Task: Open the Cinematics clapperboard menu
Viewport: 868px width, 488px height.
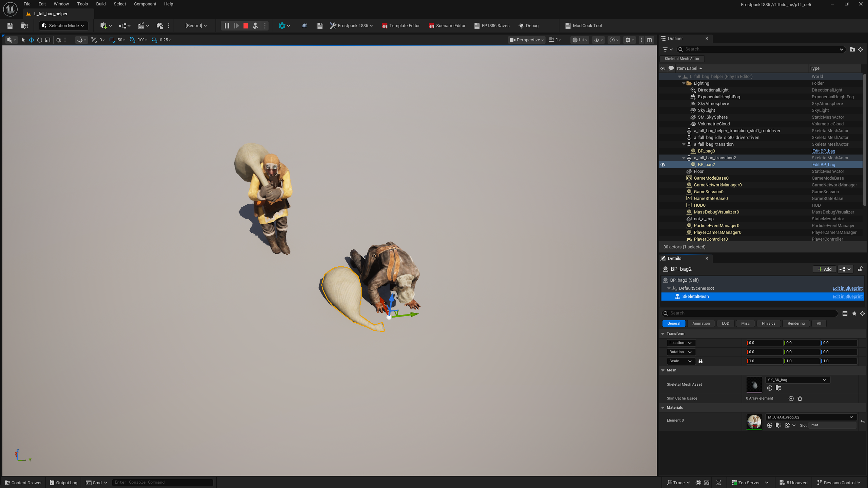Action: [x=143, y=26]
